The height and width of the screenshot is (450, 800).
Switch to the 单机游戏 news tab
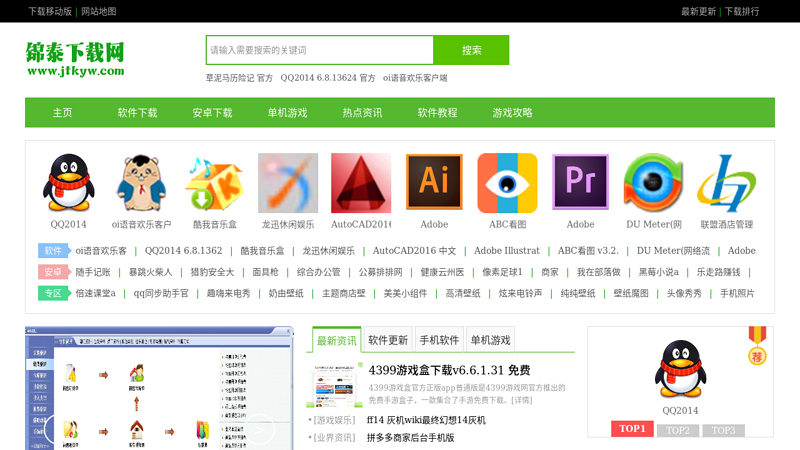click(x=490, y=340)
